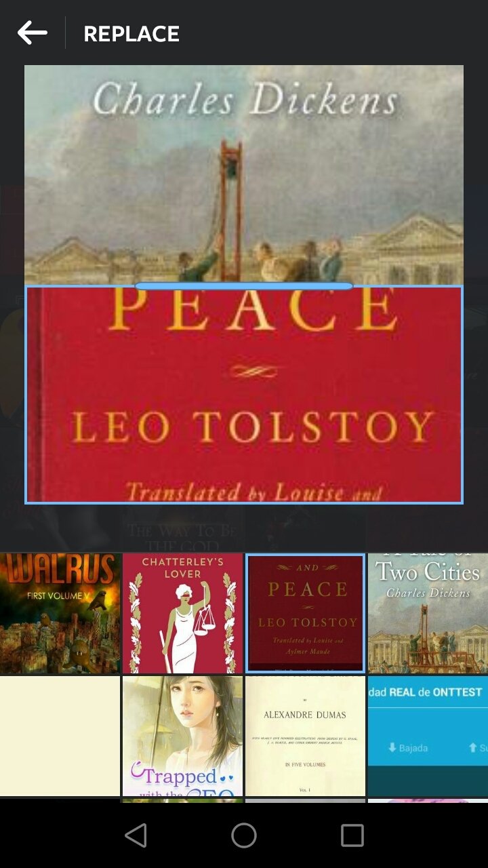488x868 pixels.
Task: Select the Trapped with the CEO thumbnail
Action: coord(182,736)
